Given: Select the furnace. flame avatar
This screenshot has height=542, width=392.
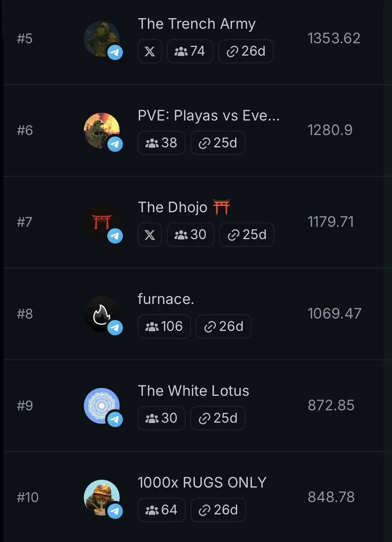Looking at the screenshot, I should coord(102,314).
